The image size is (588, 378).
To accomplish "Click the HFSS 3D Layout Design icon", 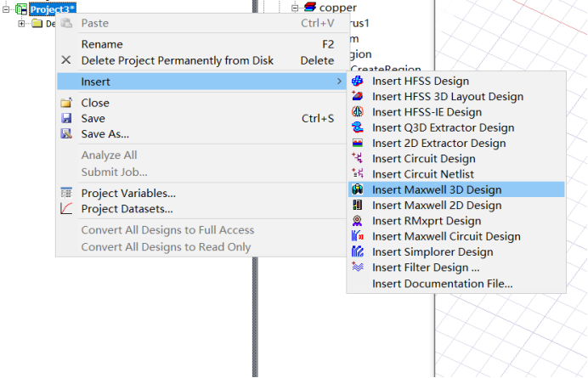I will [358, 96].
